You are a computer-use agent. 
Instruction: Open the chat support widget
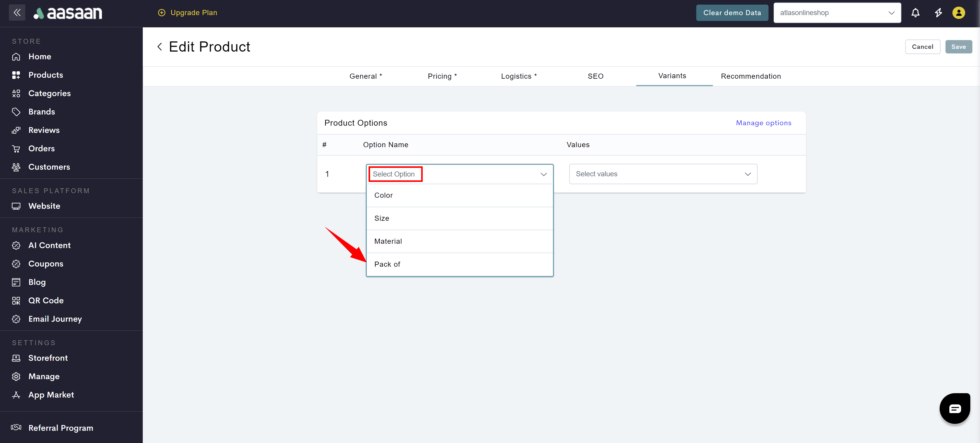click(x=954, y=408)
